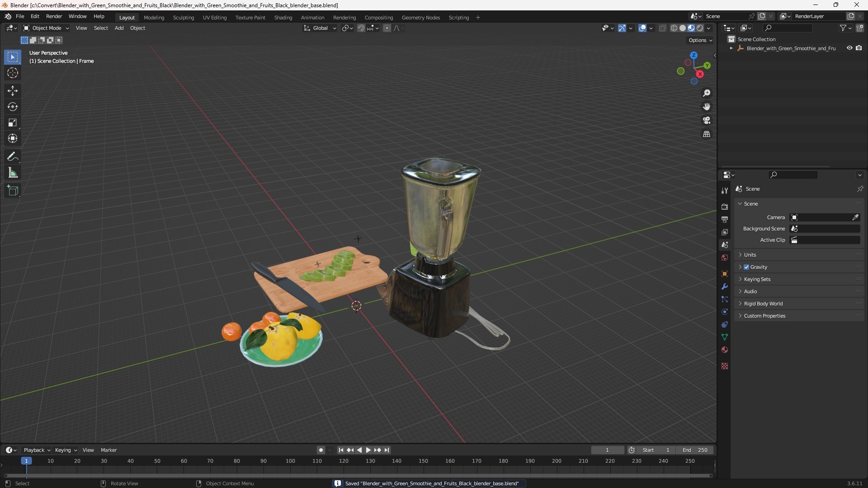Activate the Move tool
Image resolution: width=868 pixels, height=488 pixels.
13,91
